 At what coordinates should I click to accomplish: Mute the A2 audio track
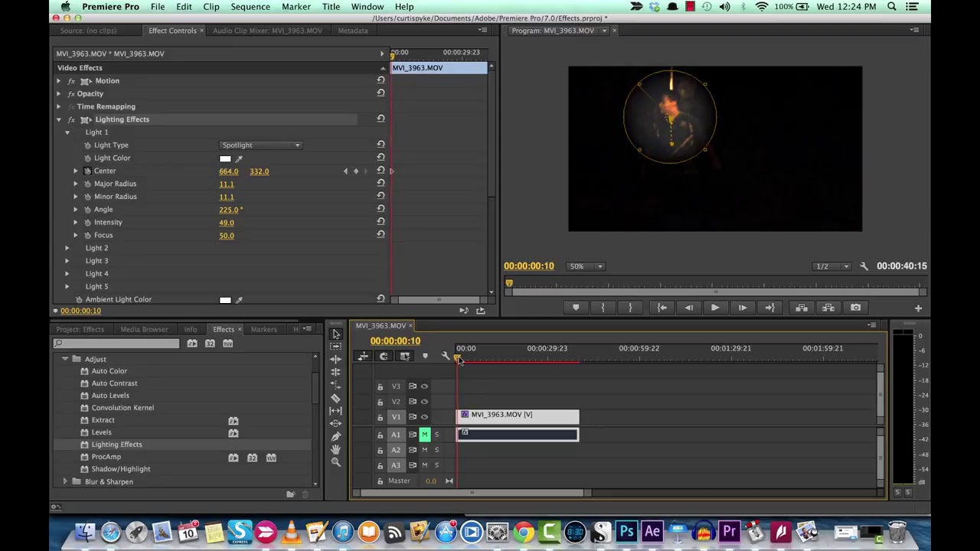(x=424, y=450)
